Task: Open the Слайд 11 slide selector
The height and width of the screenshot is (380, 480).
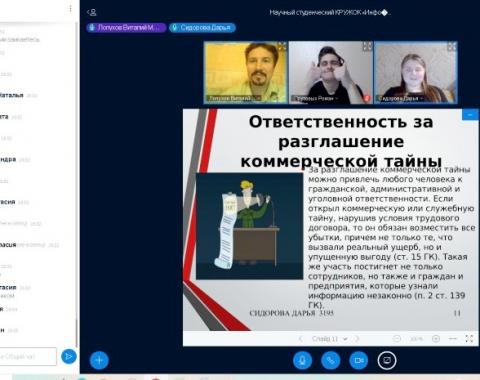Action: click(x=330, y=339)
